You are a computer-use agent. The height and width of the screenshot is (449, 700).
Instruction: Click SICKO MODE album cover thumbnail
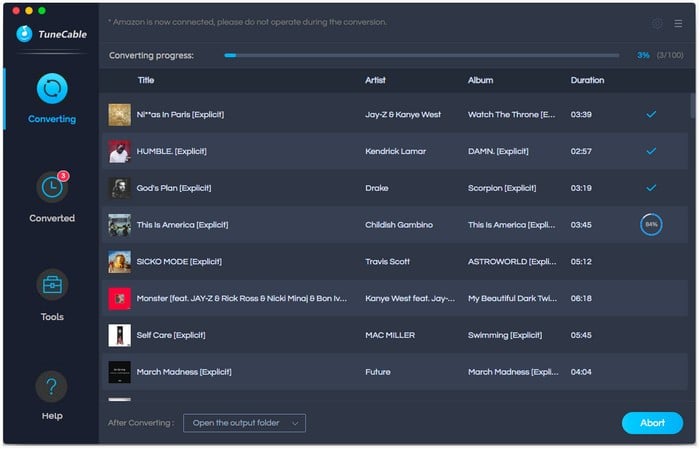(120, 262)
